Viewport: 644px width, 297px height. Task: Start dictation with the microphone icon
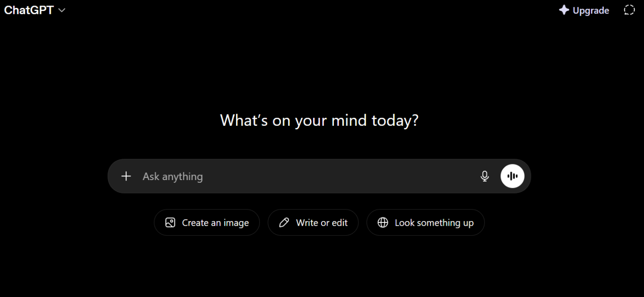[x=484, y=176]
